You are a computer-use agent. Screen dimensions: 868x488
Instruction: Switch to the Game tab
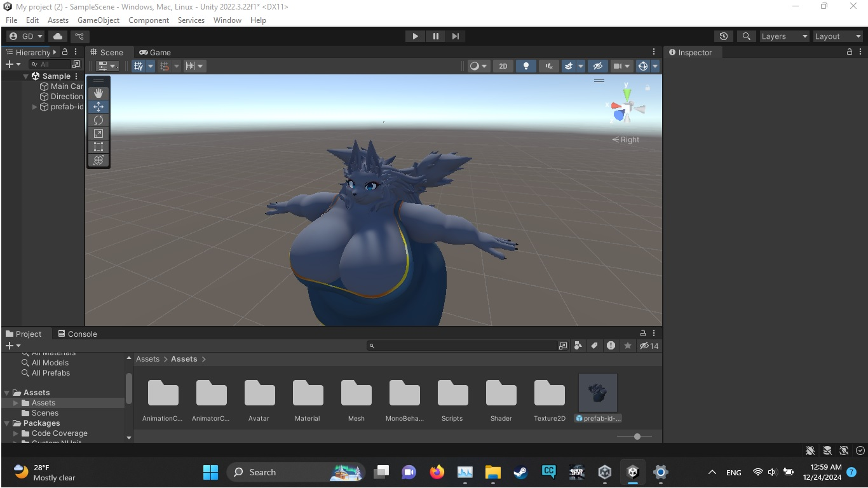click(155, 52)
